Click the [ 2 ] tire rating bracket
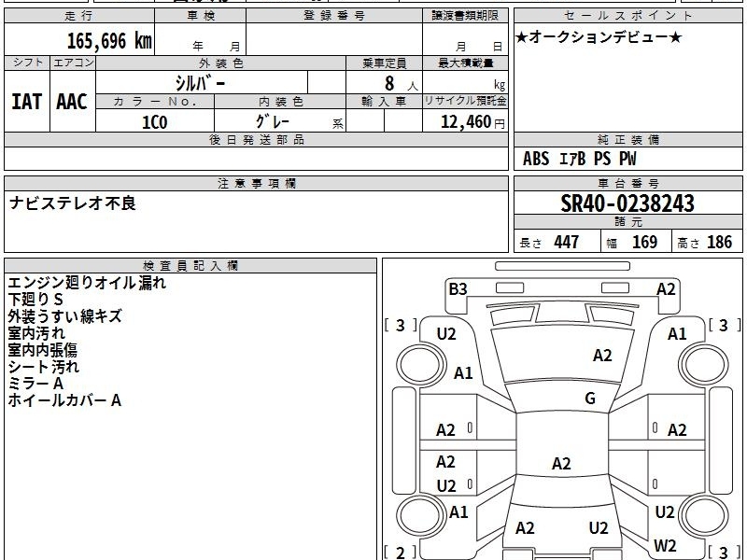 click(x=401, y=552)
